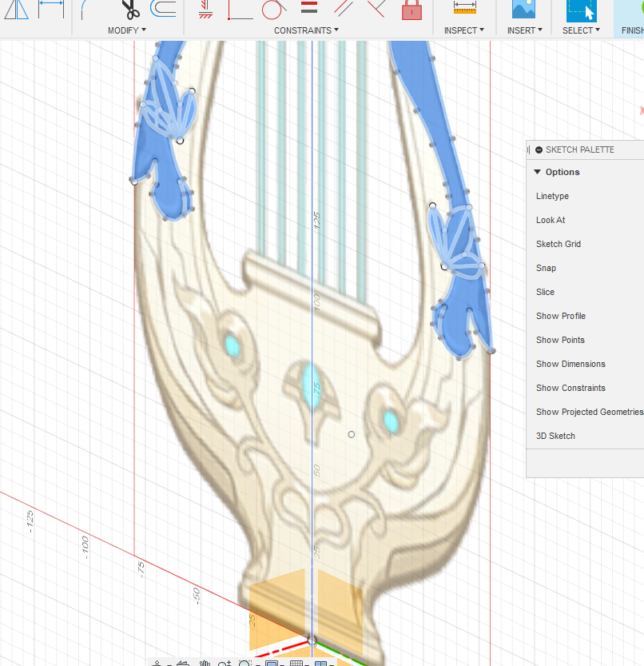Select the lone sketch point near right gem

[351, 434]
